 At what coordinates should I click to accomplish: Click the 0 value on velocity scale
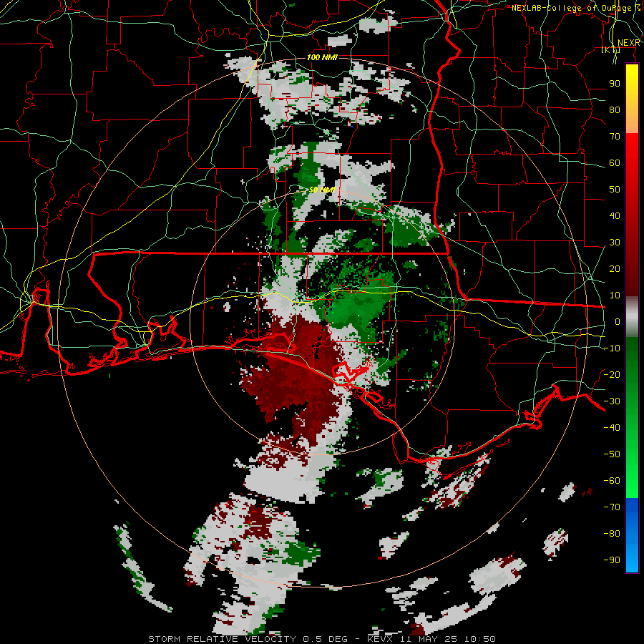pos(618,321)
